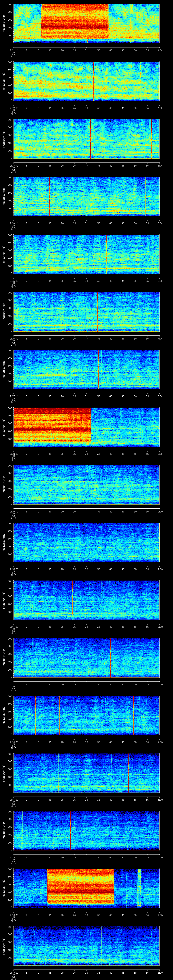The height and width of the screenshot is (980, 173).
Task: Click the "2:09:00" start time label
Action: (14, 511)
